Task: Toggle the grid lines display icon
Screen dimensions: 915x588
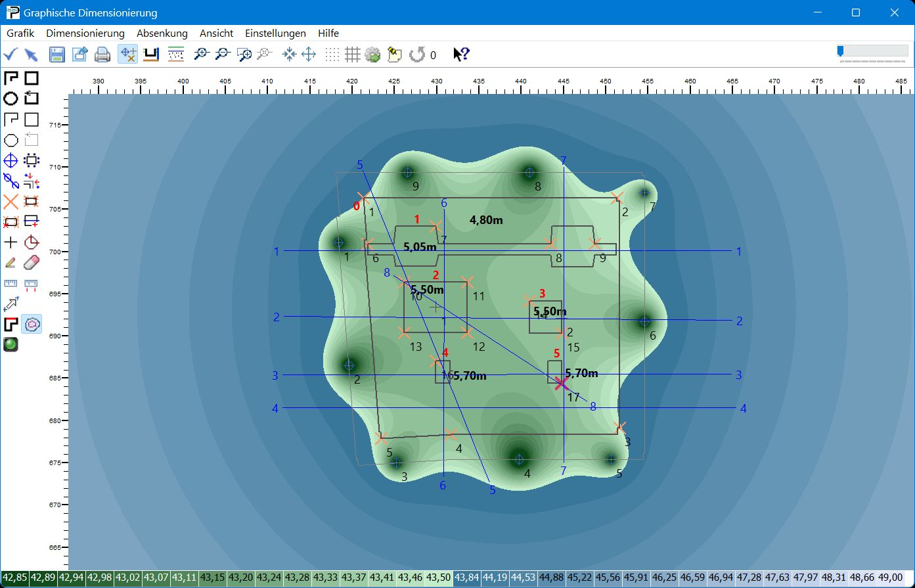Action: coord(353,55)
